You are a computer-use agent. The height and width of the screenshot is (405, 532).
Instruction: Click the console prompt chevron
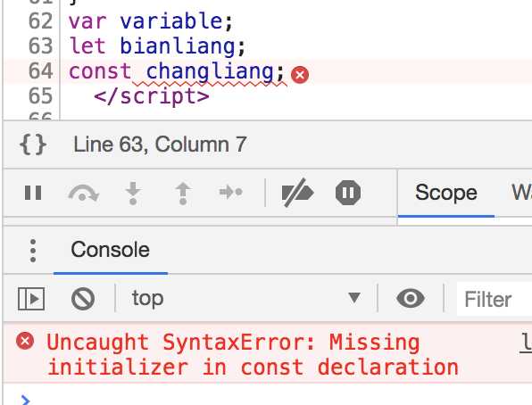tap(25, 400)
